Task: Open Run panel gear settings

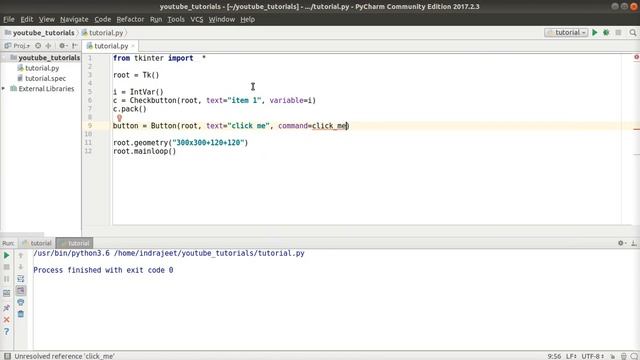Action: [x=621, y=243]
